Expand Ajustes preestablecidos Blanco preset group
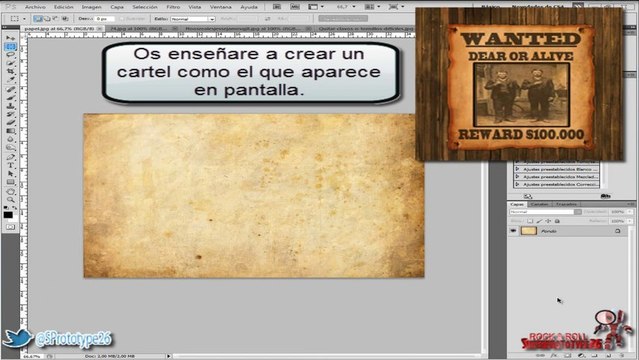Image resolution: width=639 pixels, height=360 pixels. [517, 169]
